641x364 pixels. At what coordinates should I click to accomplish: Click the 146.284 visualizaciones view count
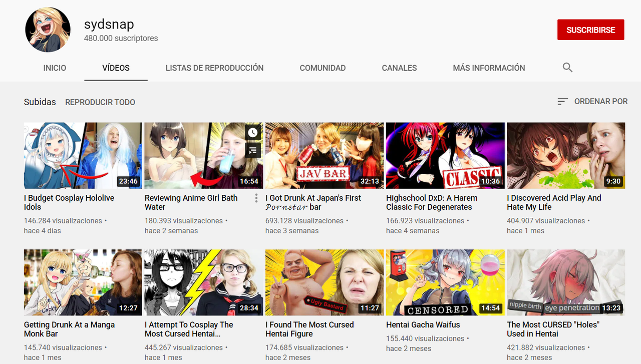[x=63, y=221]
